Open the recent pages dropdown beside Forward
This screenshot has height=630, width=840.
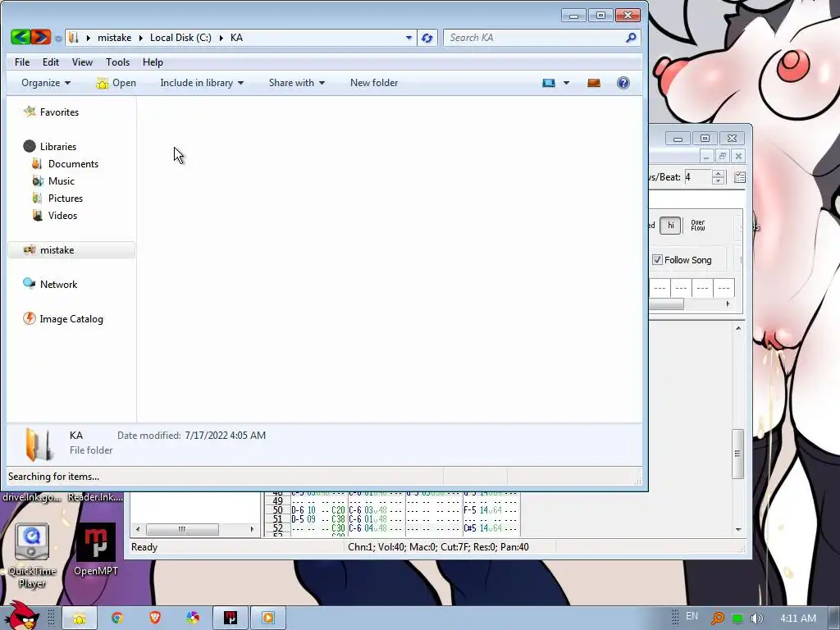coord(58,38)
